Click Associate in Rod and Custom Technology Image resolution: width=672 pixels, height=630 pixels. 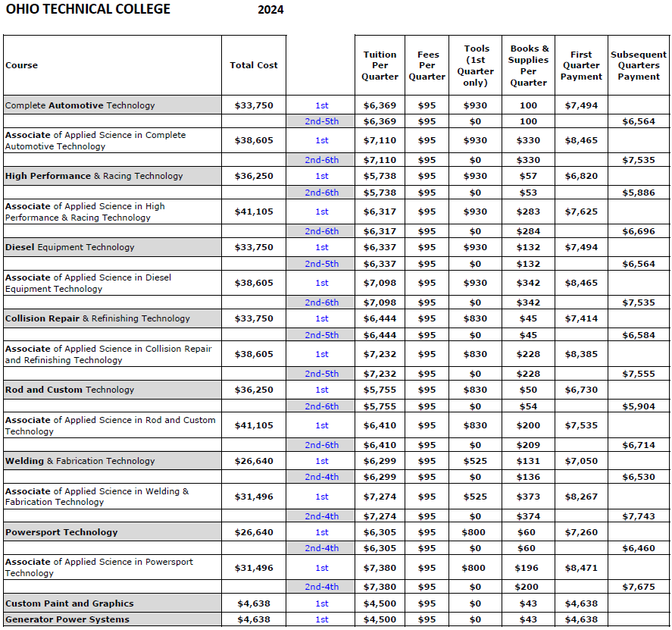[x=111, y=425]
